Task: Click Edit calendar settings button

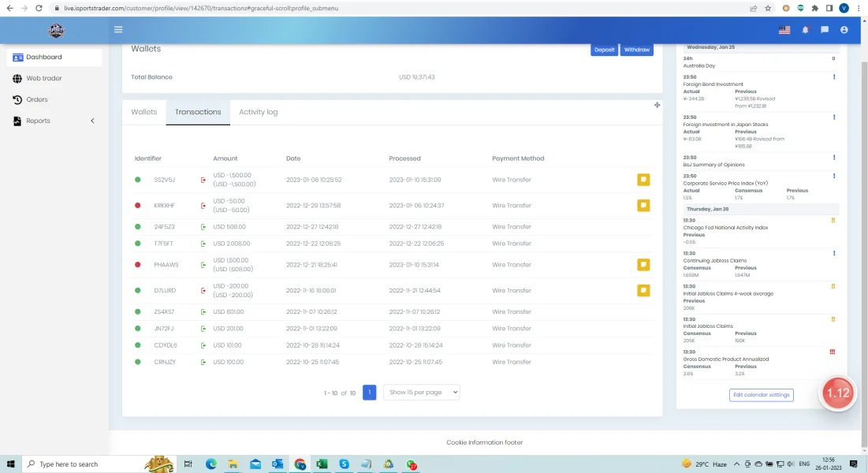Action: (x=761, y=395)
